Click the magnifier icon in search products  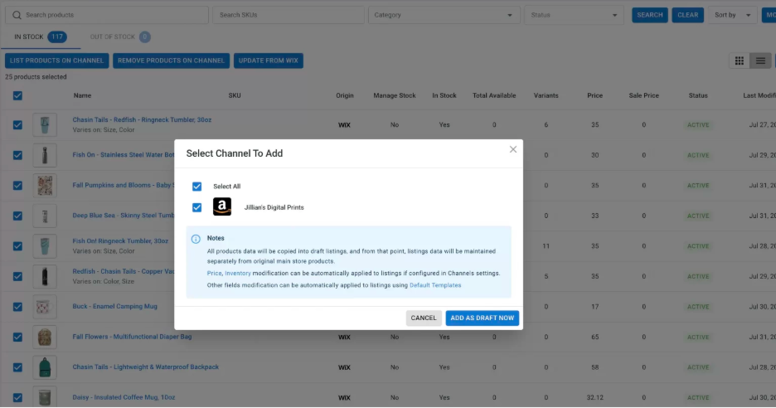click(x=17, y=15)
